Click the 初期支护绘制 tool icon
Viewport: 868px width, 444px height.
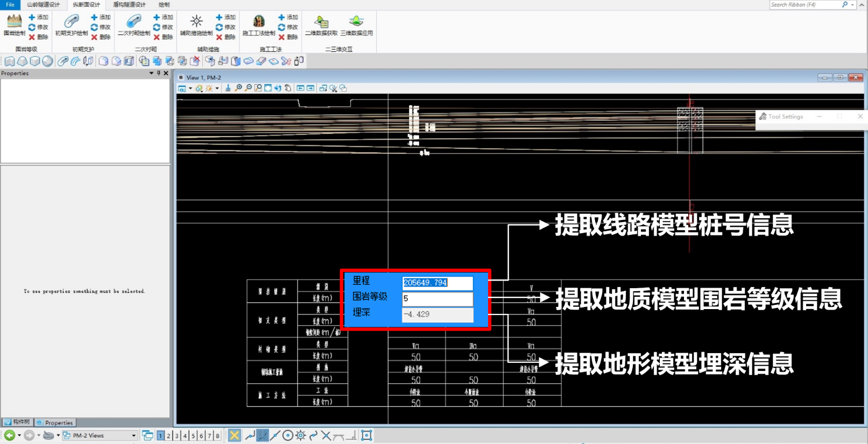point(71,25)
